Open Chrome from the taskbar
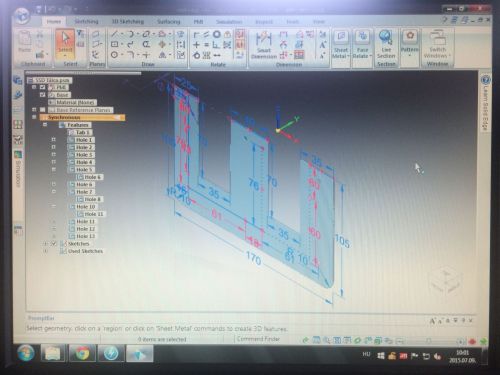Screen dimensions: 500x375 (82, 353)
